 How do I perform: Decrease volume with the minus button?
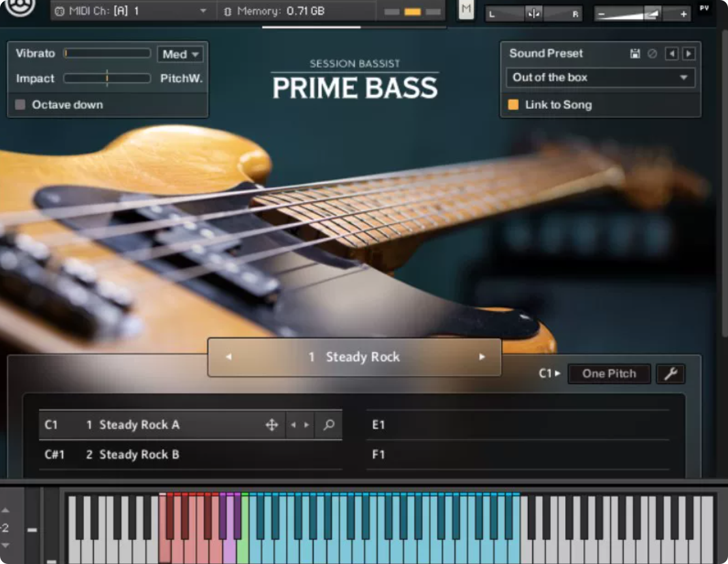[x=602, y=14]
